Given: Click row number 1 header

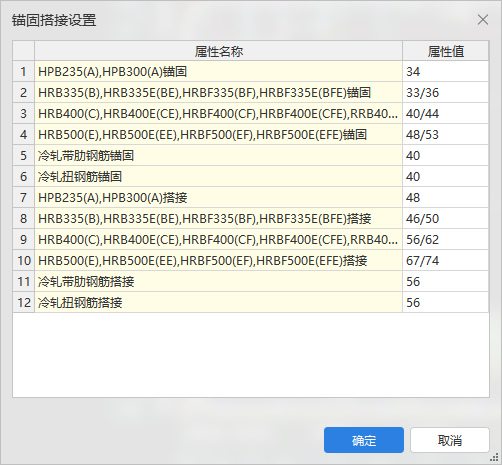Looking at the screenshot, I should coord(23,71).
